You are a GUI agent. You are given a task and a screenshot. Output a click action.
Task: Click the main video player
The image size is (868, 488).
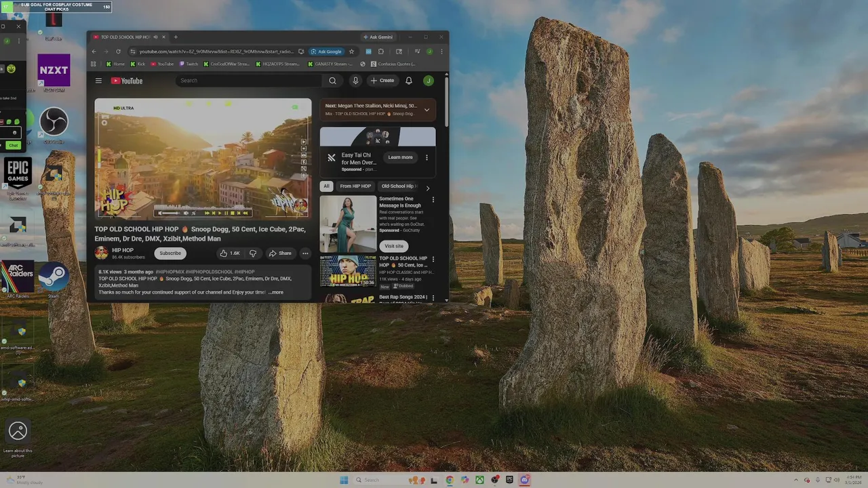coord(203,158)
